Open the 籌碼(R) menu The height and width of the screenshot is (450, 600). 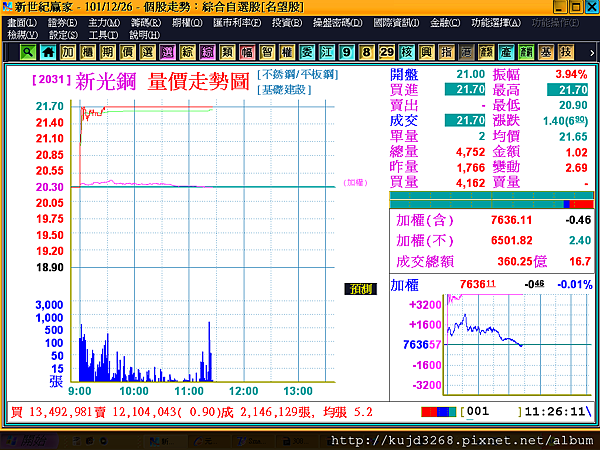146,23
